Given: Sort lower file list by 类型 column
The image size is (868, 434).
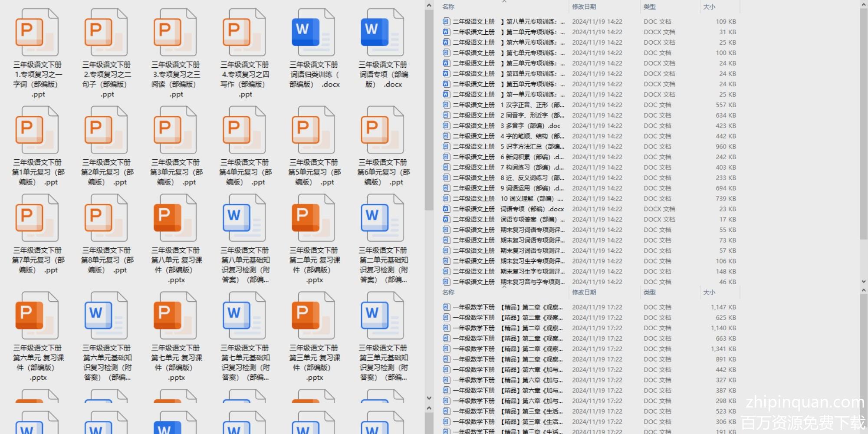Looking at the screenshot, I should point(650,293).
